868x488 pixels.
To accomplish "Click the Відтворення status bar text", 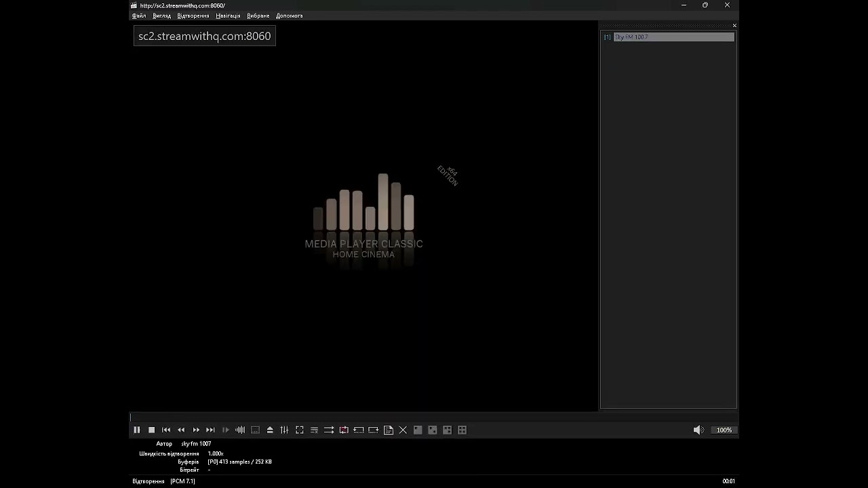I will tap(149, 481).
